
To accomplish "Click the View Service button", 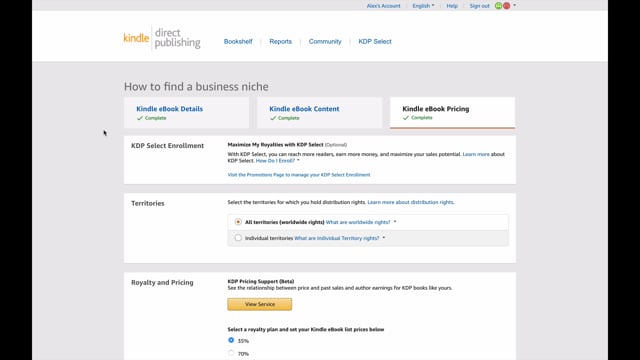I will tap(260, 304).
